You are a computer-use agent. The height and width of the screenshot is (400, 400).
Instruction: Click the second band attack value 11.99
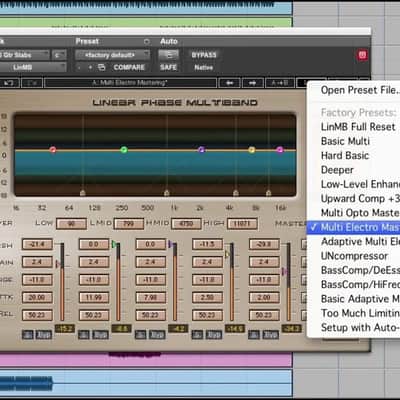click(x=94, y=297)
